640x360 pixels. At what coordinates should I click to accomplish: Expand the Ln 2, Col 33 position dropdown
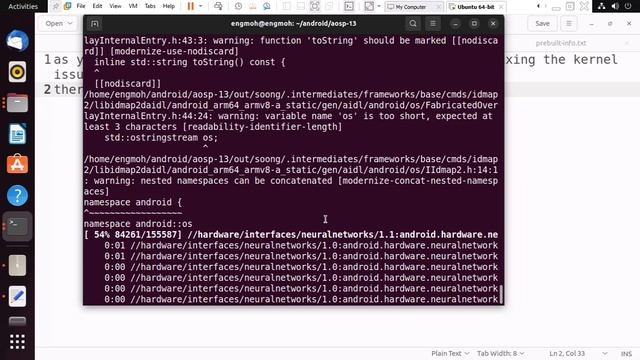coord(604,353)
